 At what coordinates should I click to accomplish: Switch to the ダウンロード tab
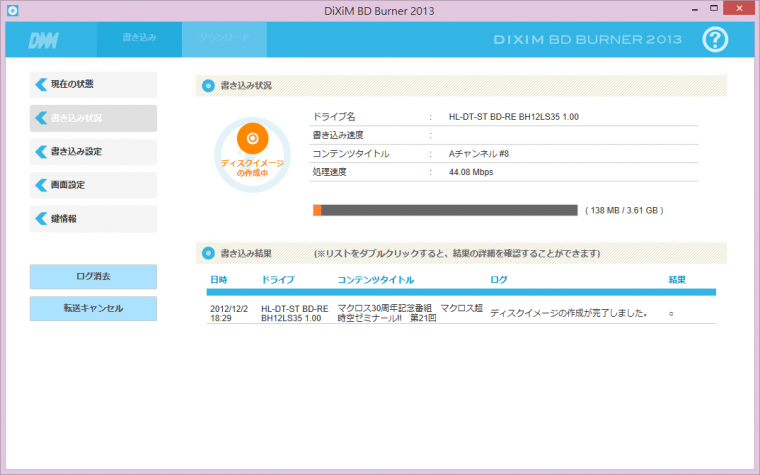pyautogui.click(x=224, y=38)
